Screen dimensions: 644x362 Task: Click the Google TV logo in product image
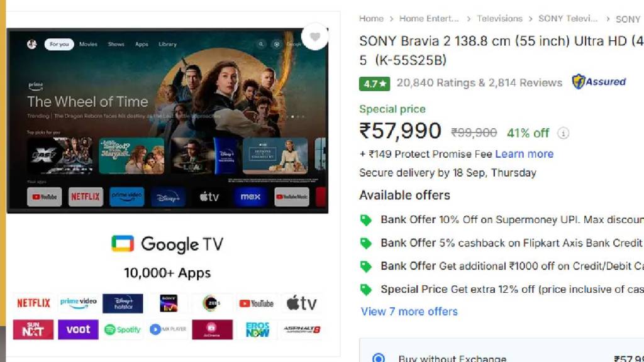[x=167, y=244]
